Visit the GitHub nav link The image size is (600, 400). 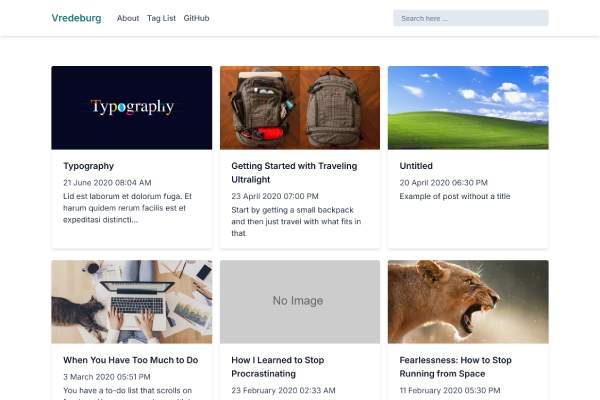point(196,18)
